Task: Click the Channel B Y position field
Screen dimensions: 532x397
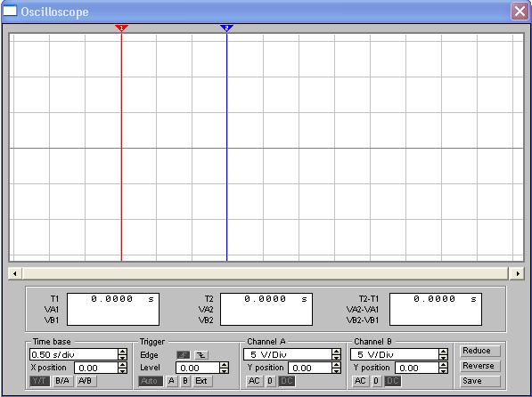Action: (417, 368)
